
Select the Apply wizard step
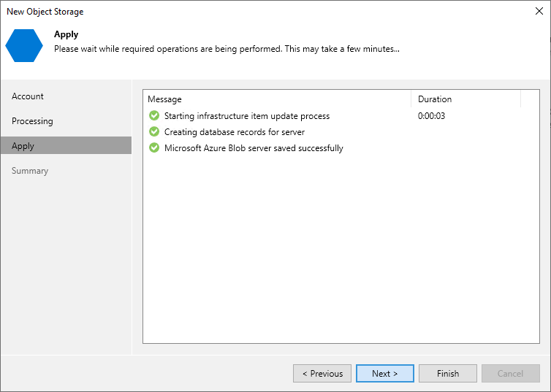[x=66, y=146]
